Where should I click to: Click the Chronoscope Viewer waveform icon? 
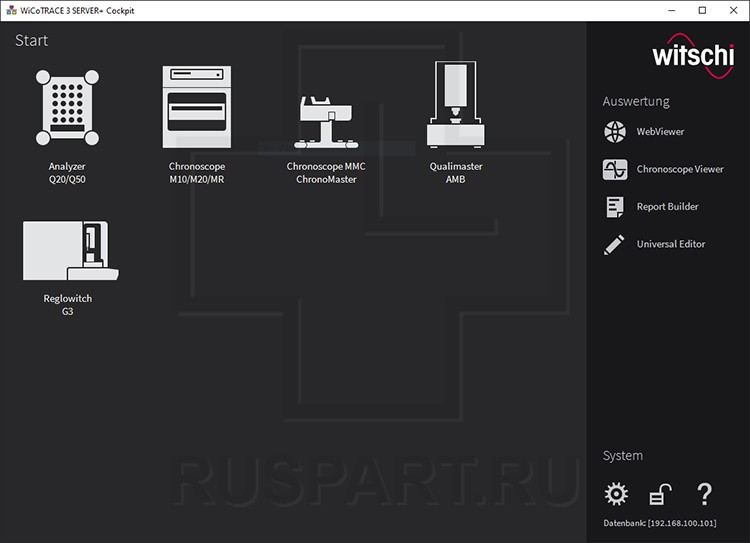(x=615, y=169)
